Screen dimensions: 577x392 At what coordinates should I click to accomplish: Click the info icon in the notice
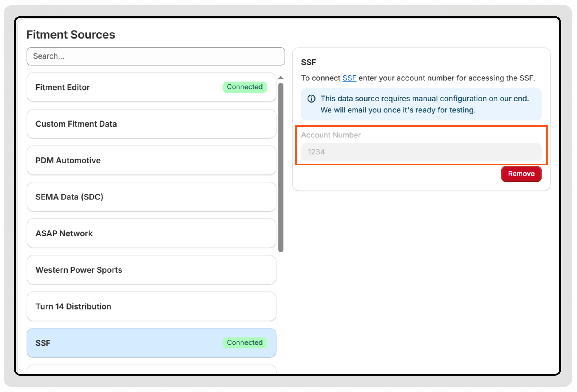311,99
